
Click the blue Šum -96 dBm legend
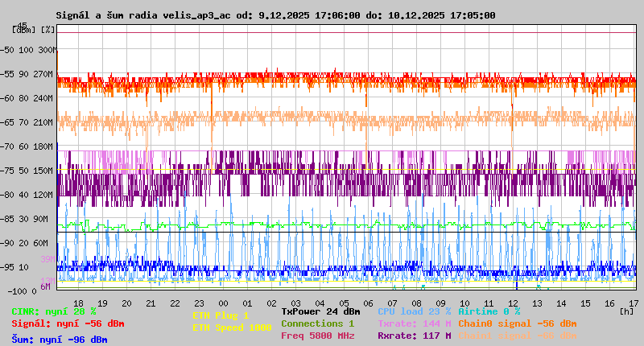tap(59, 340)
